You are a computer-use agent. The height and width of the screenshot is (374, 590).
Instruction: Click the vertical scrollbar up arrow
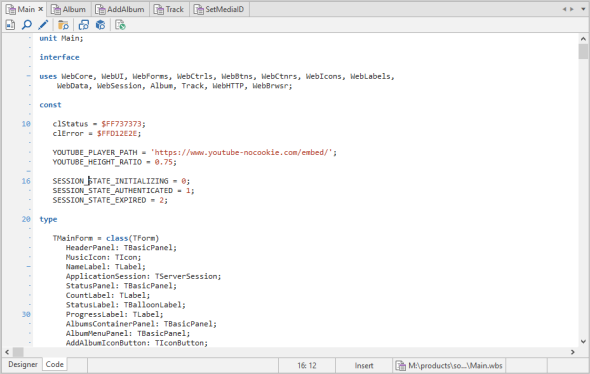click(583, 38)
